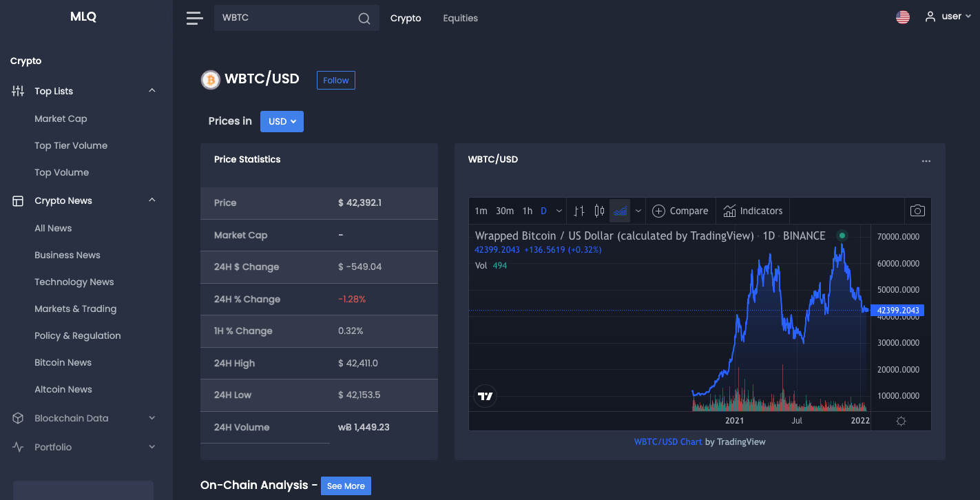Select the 1h chart interval

pyautogui.click(x=528, y=211)
